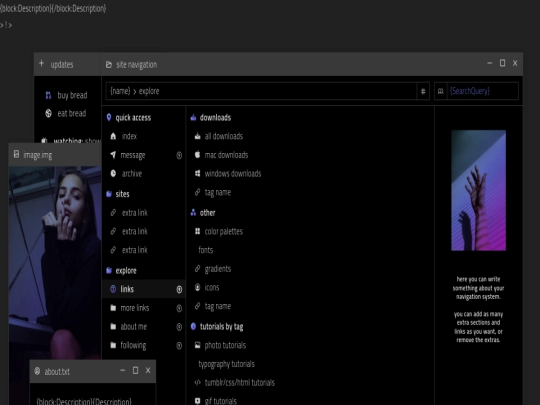Open the typography tutorials link
Image resolution: width=540 pixels, height=405 pixels.
pyautogui.click(x=227, y=364)
